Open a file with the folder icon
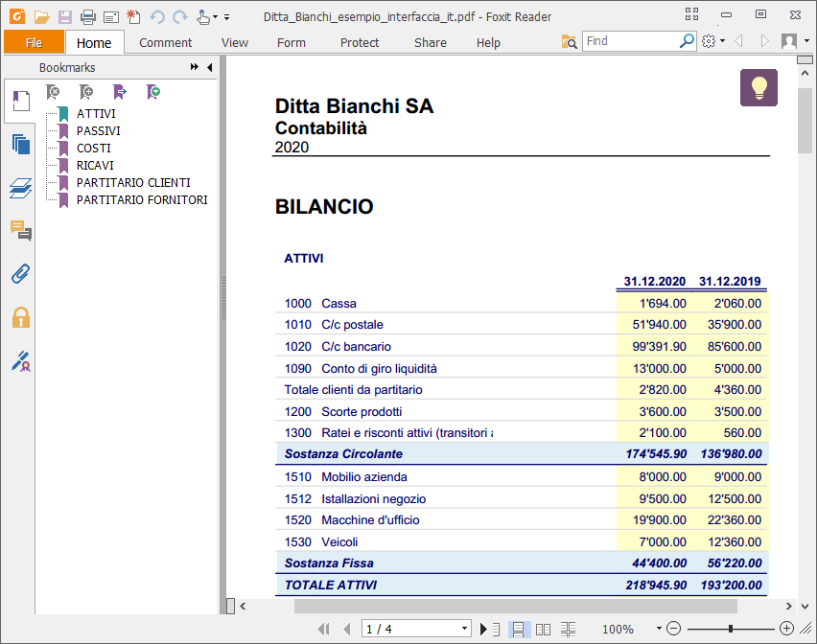Image resolution: width=817 pixels, height=644 pixels. (41, 17)
